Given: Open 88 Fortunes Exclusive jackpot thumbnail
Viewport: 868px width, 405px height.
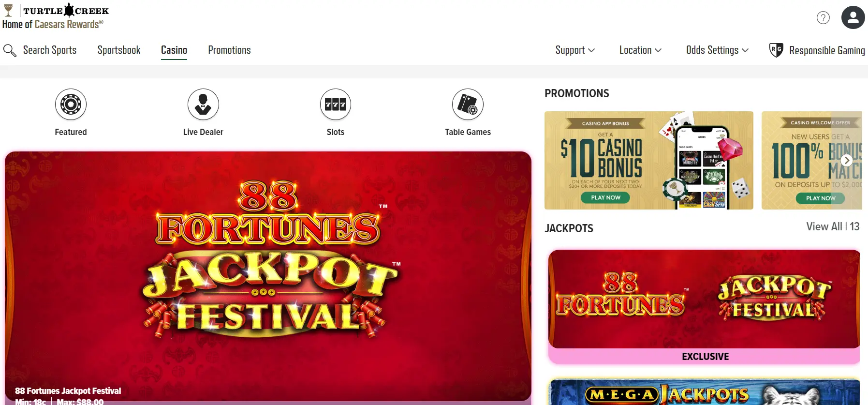Looking at the screenshot, I should click(x=704, y=307).
